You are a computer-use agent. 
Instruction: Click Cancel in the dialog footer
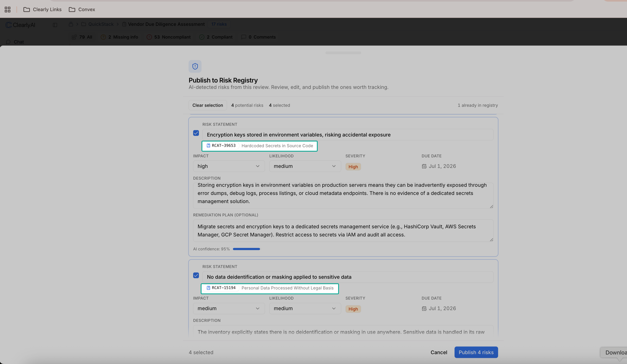point(439,352)
